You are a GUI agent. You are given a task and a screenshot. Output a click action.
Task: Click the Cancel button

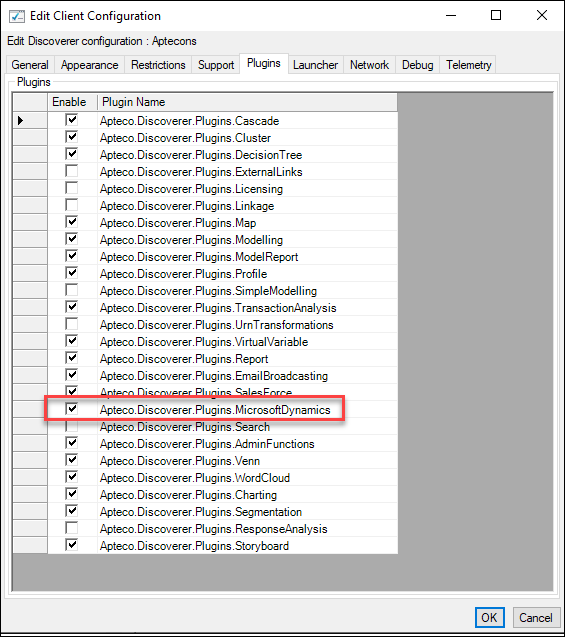tap(536, 618)
